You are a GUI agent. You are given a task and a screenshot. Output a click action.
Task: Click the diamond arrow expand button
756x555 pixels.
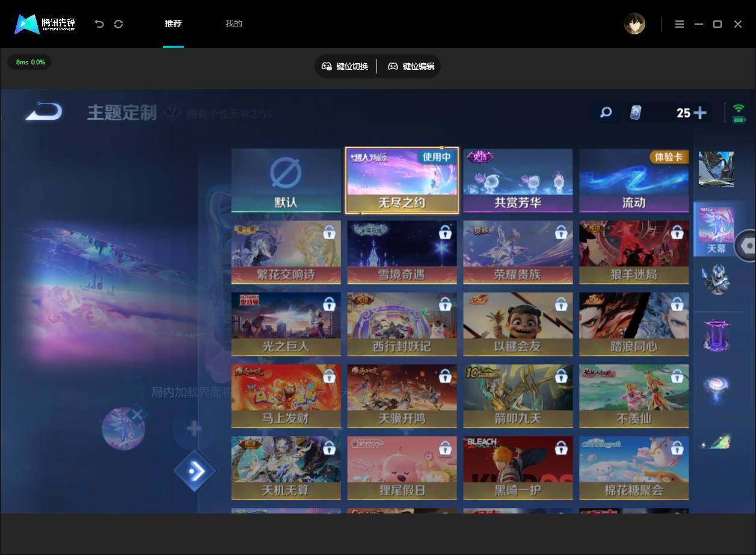pyautogui.click(x=194, y=471)
